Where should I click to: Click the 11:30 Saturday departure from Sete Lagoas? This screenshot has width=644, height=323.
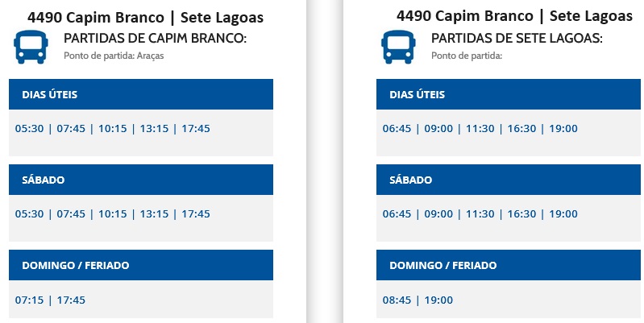(x=480, y=213)
